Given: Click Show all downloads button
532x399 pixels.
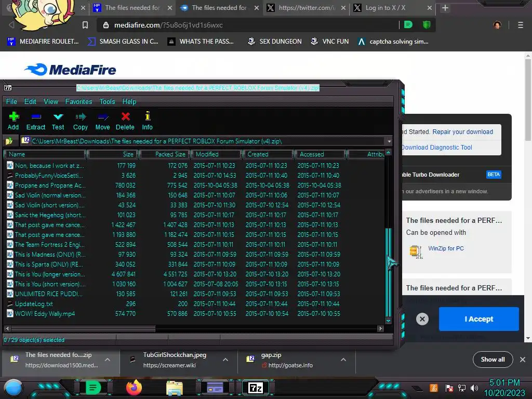Looking at the screenshot, I should [x=493, y=360].
